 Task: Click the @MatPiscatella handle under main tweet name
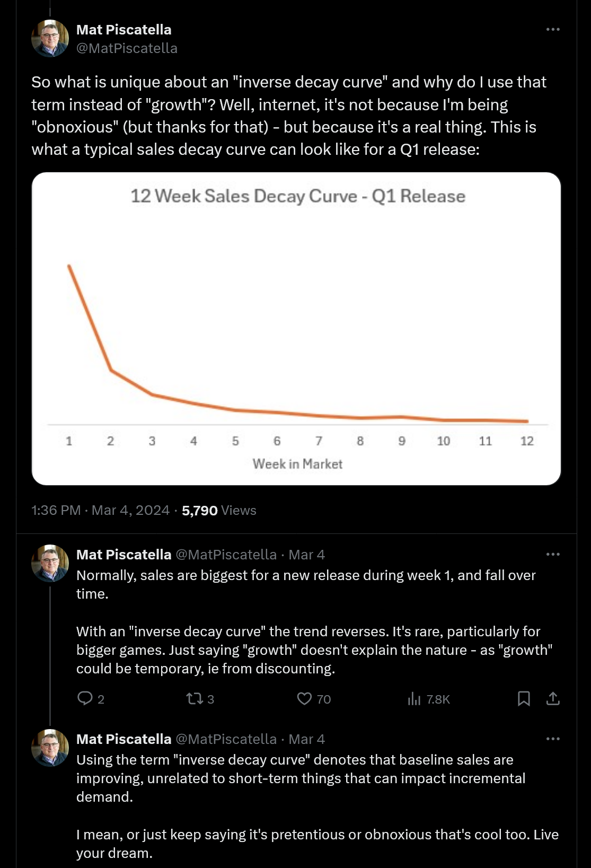[127, 48]
